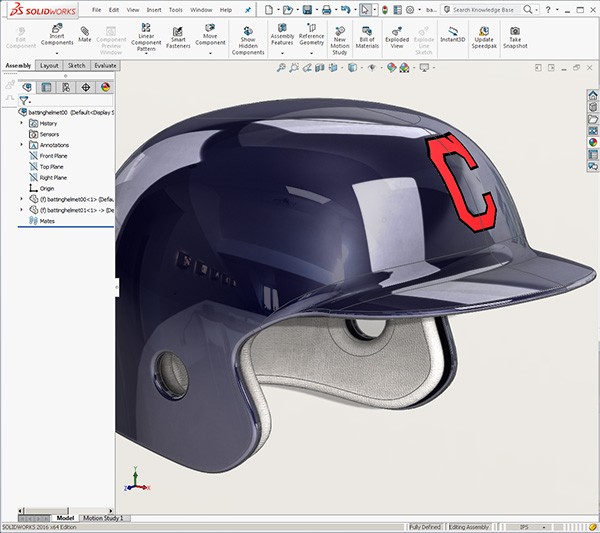Select the Front Plane tree item
Viewport: 600px width, 533px height.
pyautogui.click(x=48, y=156)
